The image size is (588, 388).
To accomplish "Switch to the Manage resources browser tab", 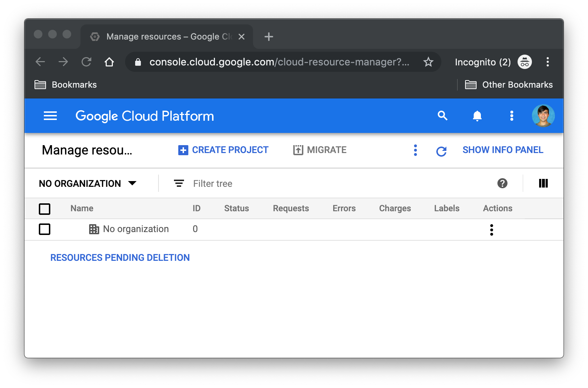I will pos(167,37).
